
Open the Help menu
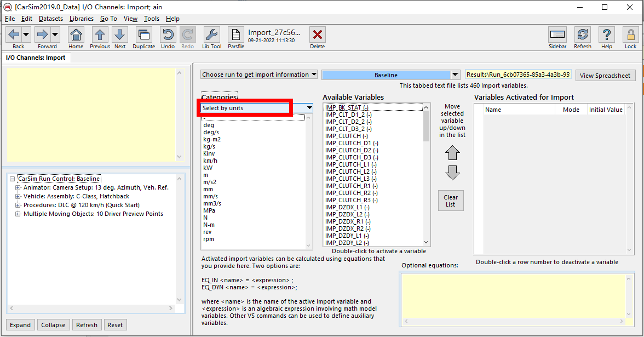pos(173,19)
